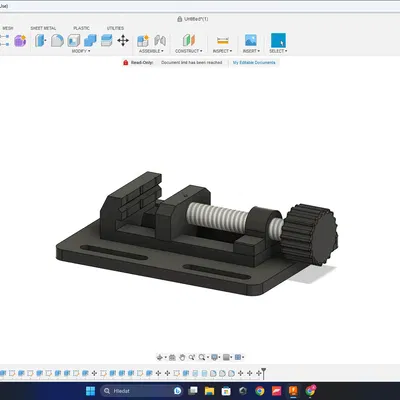
Task: Open the INSERT dropdown menu
Action: (251, 51)
